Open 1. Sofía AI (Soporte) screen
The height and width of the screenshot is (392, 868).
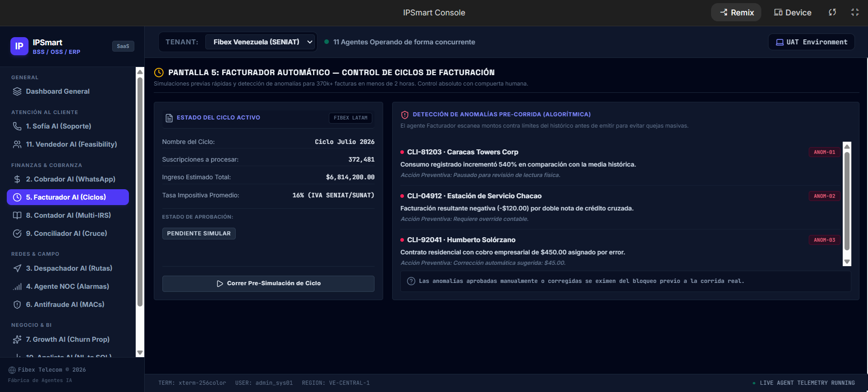(68, 126)
